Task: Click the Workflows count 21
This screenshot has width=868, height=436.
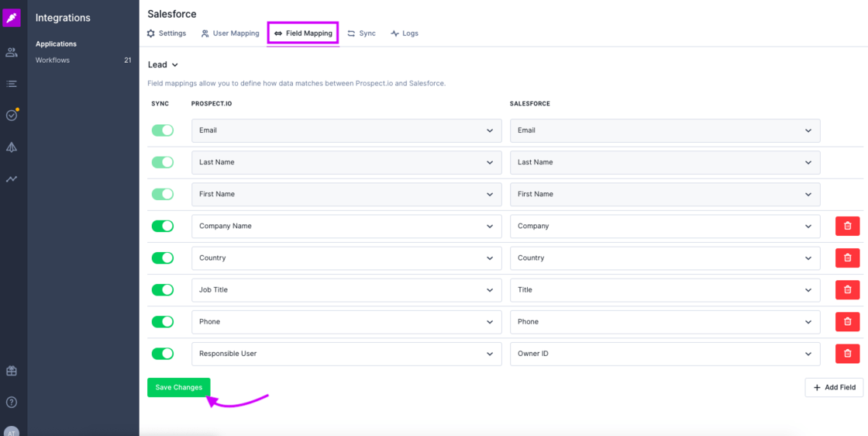Action: [128, 60]
